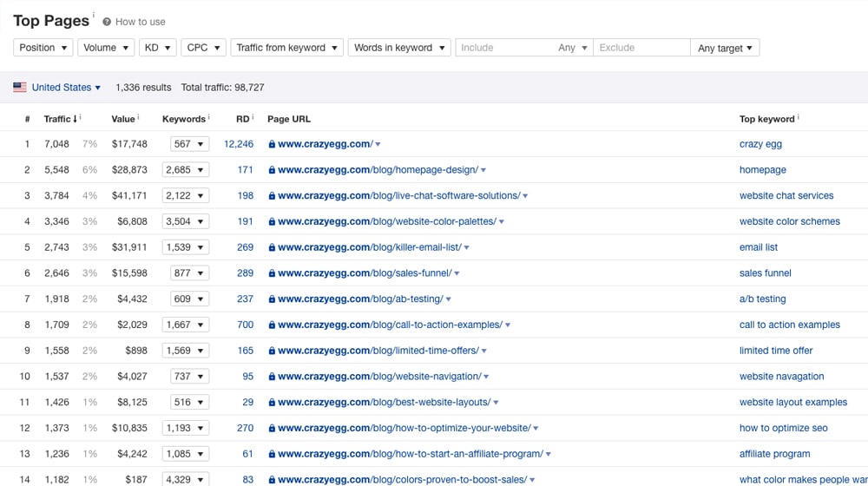Screen dimensions: 868x486
Task: Click the info icon beside Keywords column header
Action: [x=208, y=117]
